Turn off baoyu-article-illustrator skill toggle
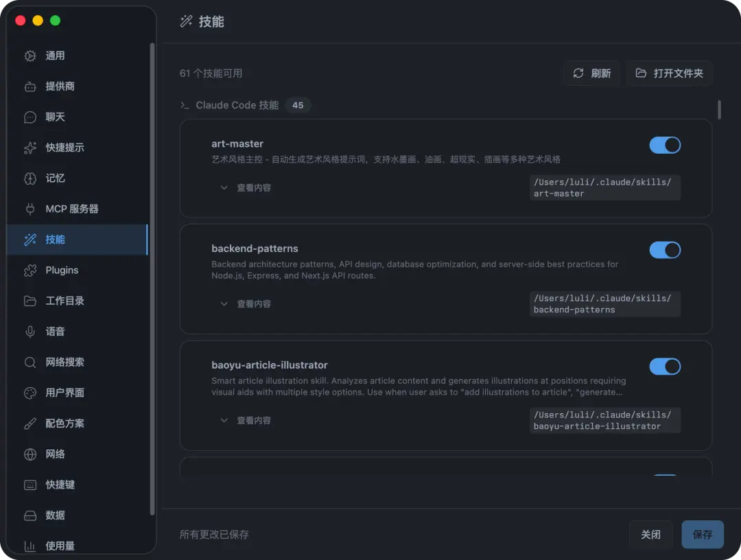 [665, 366]
